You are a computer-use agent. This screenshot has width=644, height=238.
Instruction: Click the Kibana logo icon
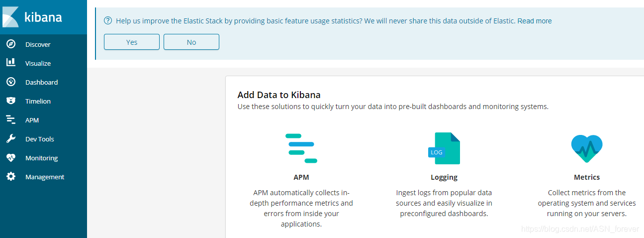[x=11, y=17]
